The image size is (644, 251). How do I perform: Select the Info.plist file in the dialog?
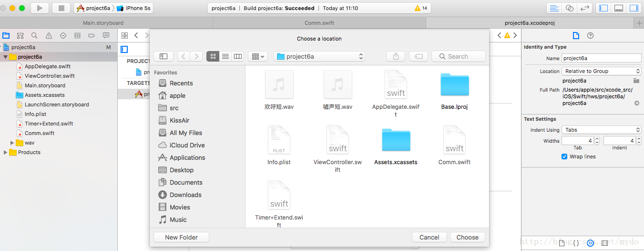[279, 146]
